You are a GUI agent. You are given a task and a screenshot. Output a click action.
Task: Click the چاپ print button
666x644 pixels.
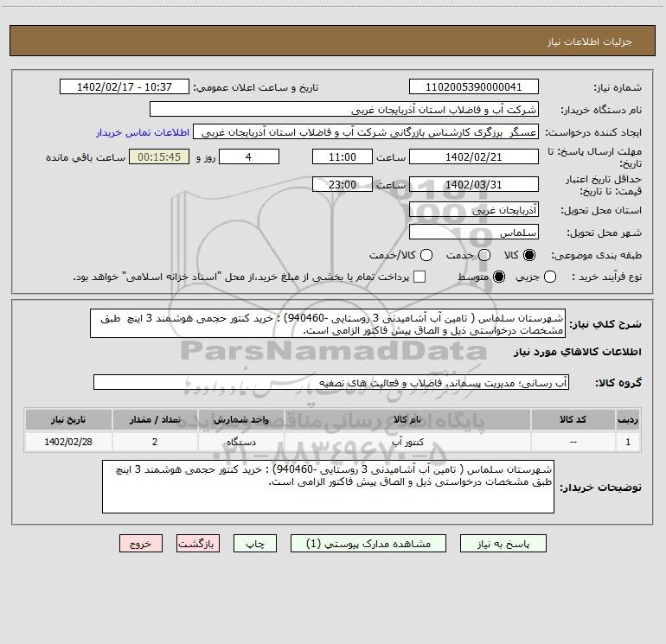click(x=255, y=544)
